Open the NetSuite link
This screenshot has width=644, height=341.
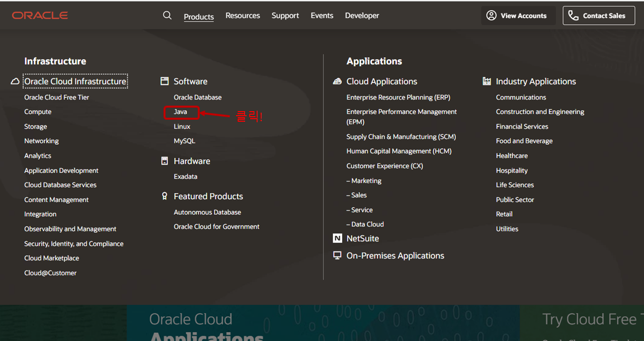click(363, 238)
